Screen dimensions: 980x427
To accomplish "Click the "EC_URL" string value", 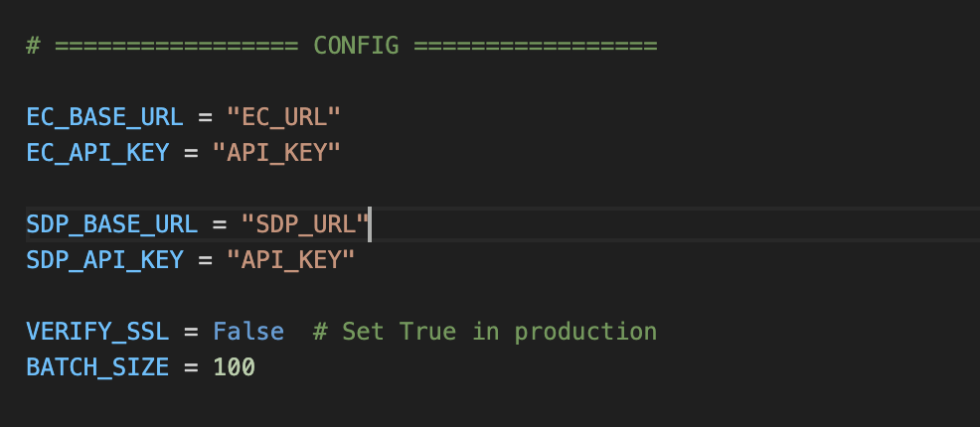I will (x=284, y=117).
